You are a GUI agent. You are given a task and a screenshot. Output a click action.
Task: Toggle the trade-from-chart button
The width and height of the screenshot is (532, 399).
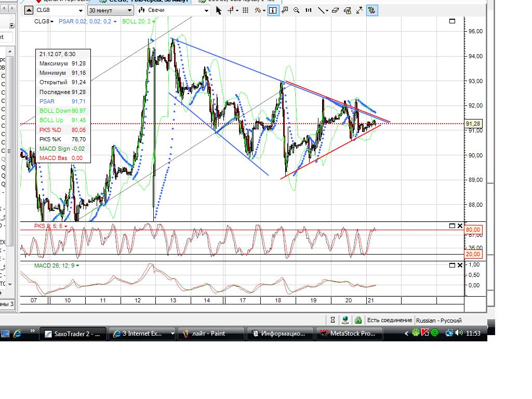(x=372, y=10)
